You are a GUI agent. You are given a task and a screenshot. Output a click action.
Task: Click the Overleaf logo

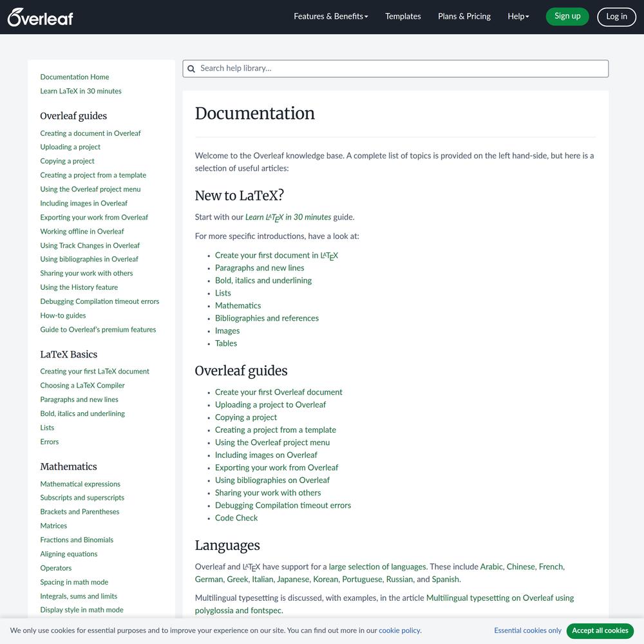40,17
